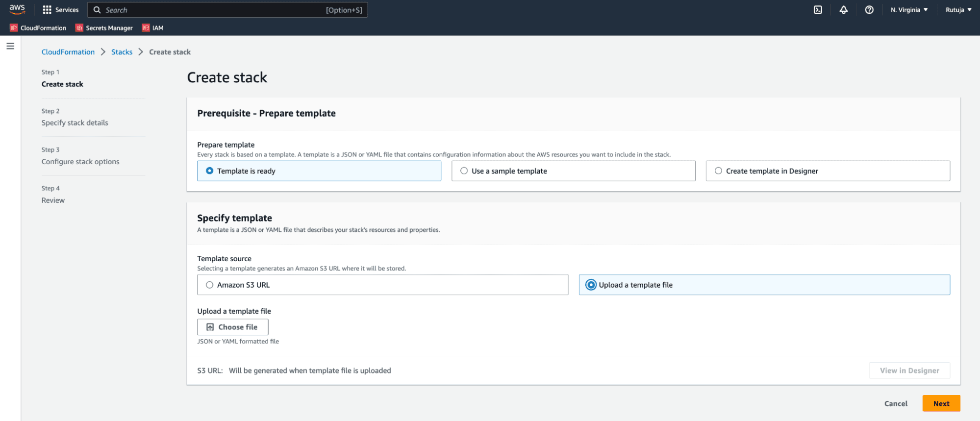Select the Template is ready option
This screenshot has width=980, height=421.
(210, 171)
